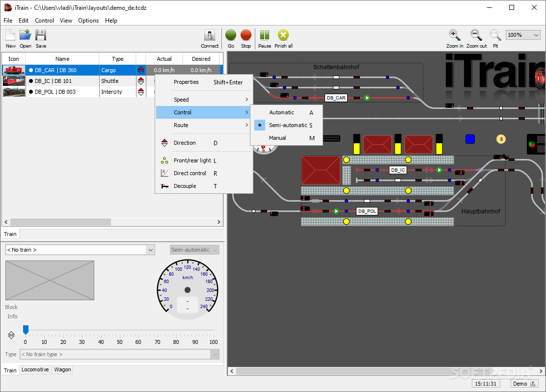Toggle direction arrow for DB_IC row
The height and width of the screenshot is (392, 546).
point(141,81)
